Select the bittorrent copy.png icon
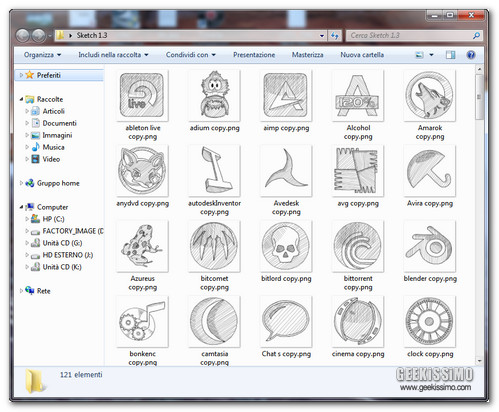The width and height of the screenshot is (499, 412). pyautogui.click(x=358, y=246)
